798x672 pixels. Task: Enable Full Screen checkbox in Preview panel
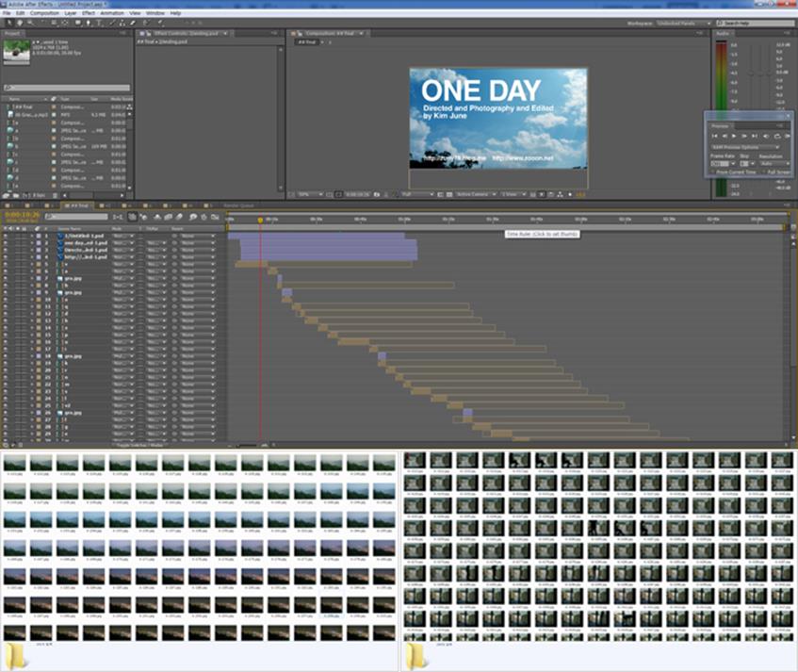pos(764,172)
